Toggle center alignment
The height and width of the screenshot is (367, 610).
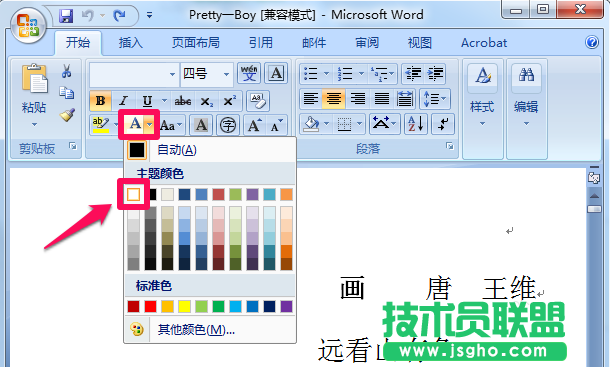[333, 99]
